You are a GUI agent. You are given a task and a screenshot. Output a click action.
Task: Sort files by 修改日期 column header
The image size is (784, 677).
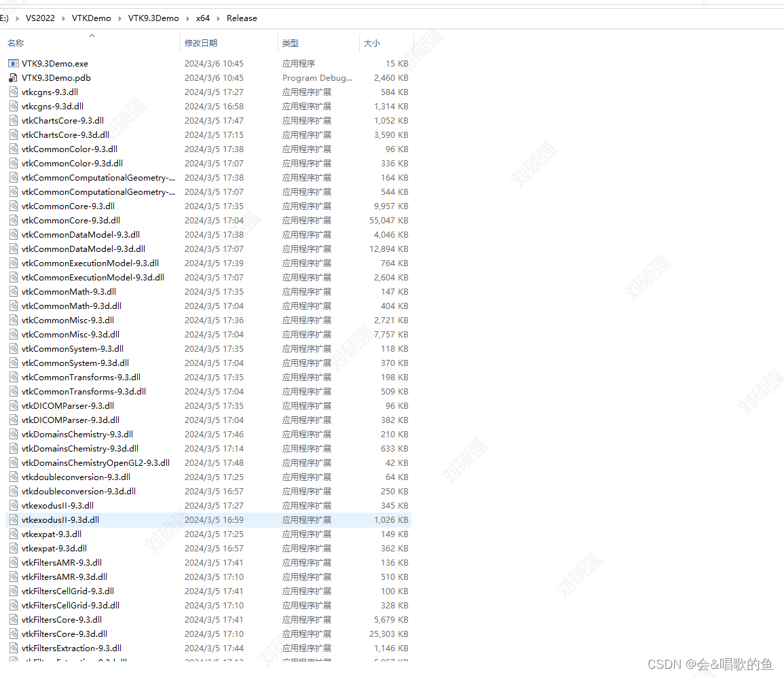coord(199,42)
